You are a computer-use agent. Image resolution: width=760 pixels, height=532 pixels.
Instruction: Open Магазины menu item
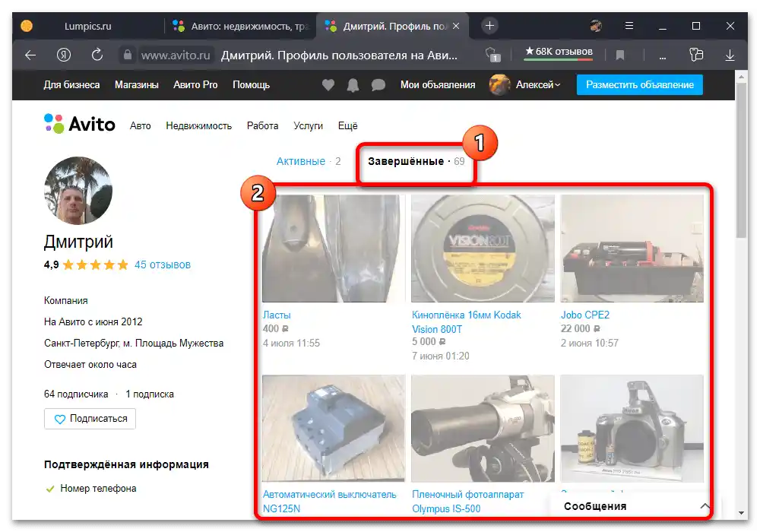pos(137,85)
